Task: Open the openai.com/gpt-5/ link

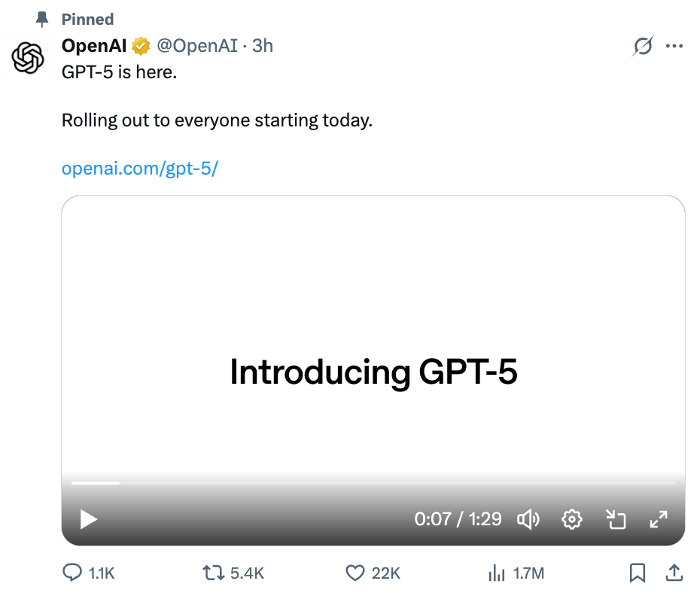Action: click(139, 169)
